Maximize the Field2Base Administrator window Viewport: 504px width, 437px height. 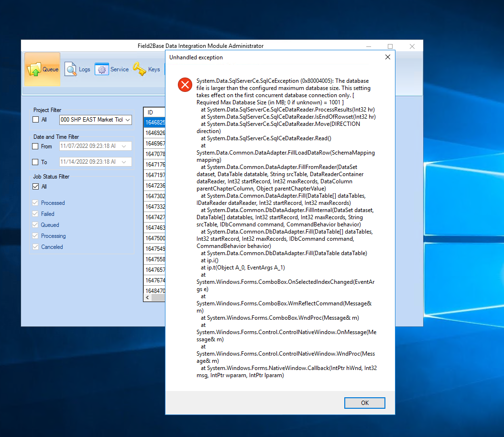[390, 46]
